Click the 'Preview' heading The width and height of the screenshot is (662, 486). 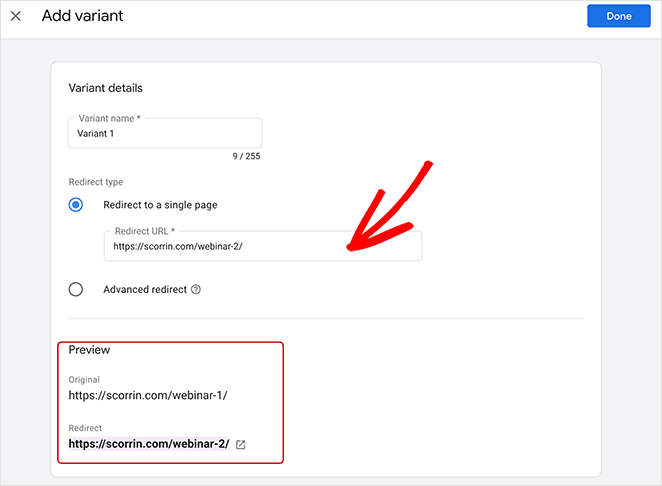coord(89,350)
